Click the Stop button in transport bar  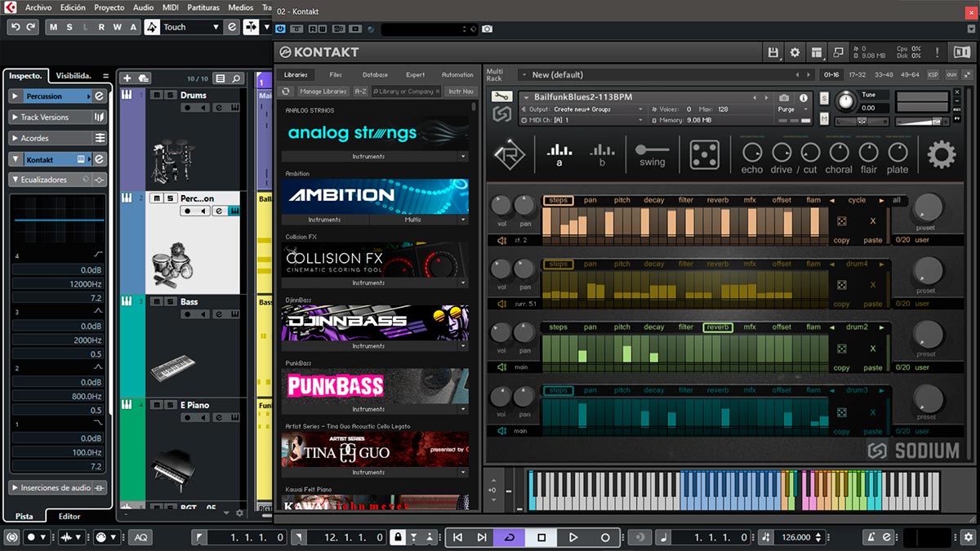pos(541,537)
